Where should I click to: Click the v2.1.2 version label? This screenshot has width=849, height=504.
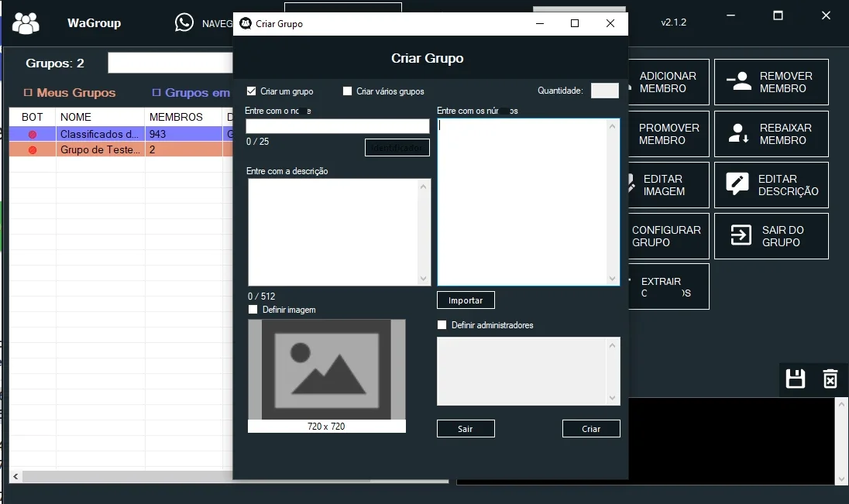(674, 22)
